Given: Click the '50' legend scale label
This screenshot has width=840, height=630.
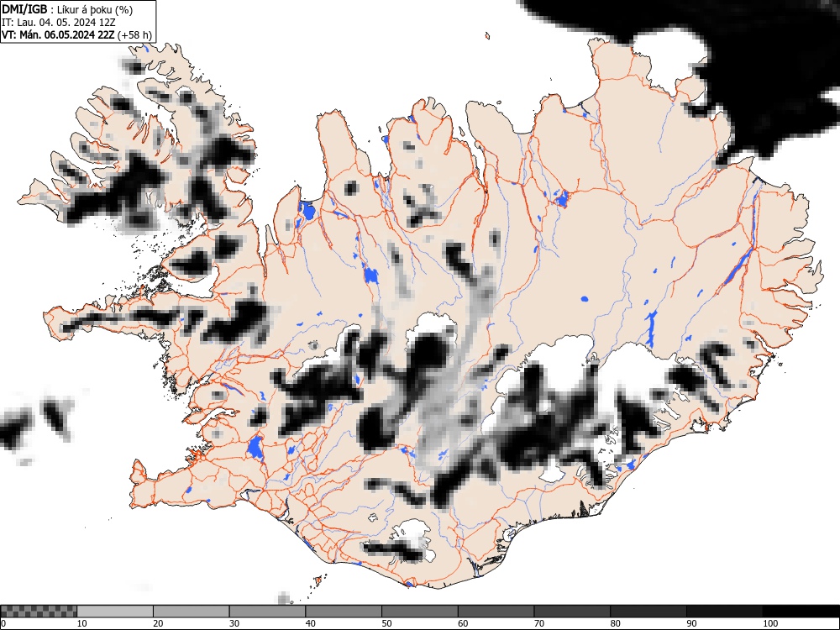Looking at the screenshot, I should 386,623.
